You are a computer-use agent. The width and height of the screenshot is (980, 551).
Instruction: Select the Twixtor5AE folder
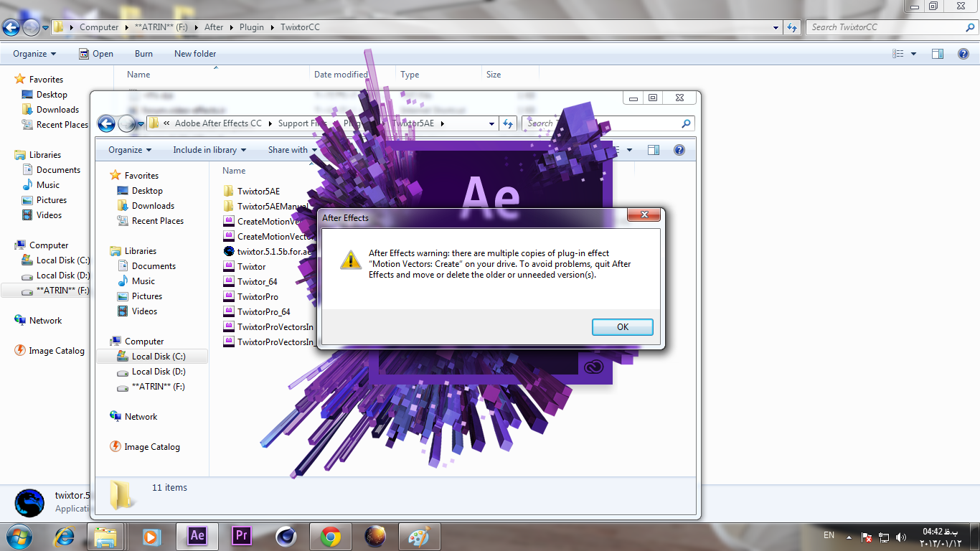click(251, 191)
